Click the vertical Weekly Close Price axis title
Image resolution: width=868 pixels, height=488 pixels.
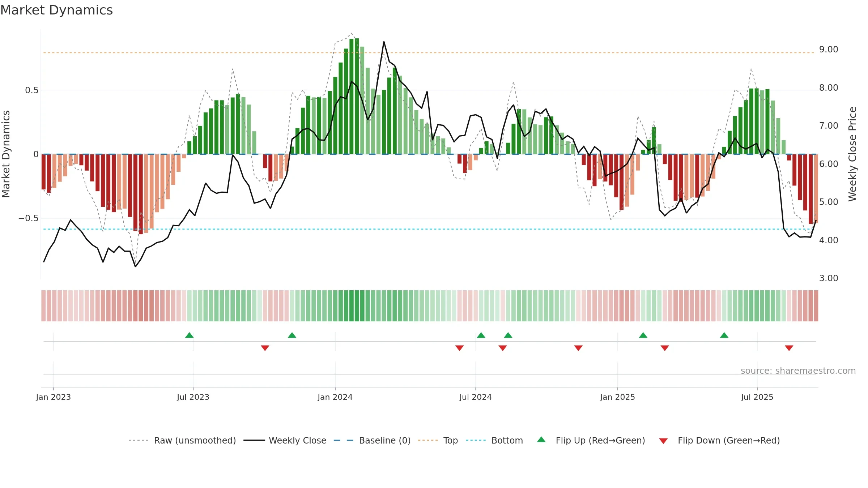point(853,154)
